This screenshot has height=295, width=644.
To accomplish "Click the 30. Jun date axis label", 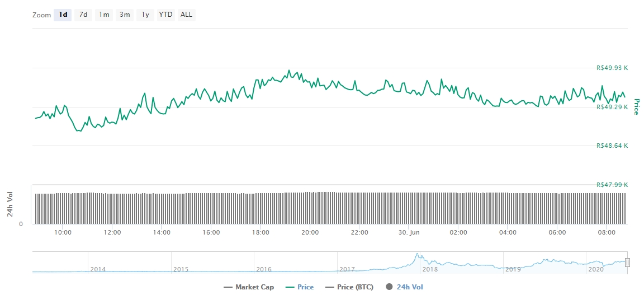I will 409,232.
